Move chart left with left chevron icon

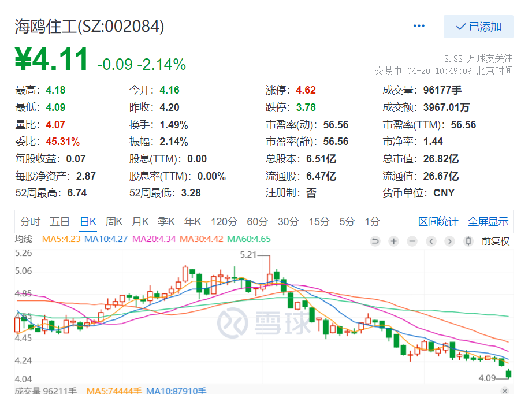point(431,241)
